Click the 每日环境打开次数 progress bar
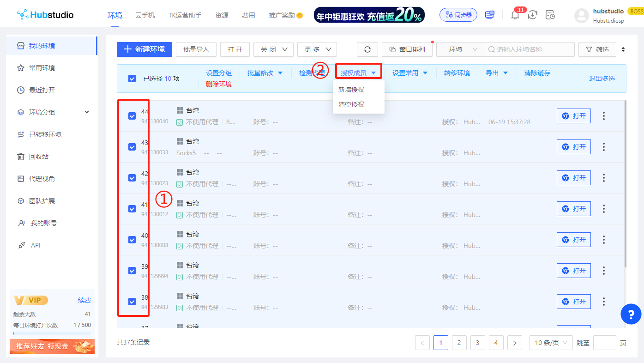The image size is (644, 363). coord(52,333)
